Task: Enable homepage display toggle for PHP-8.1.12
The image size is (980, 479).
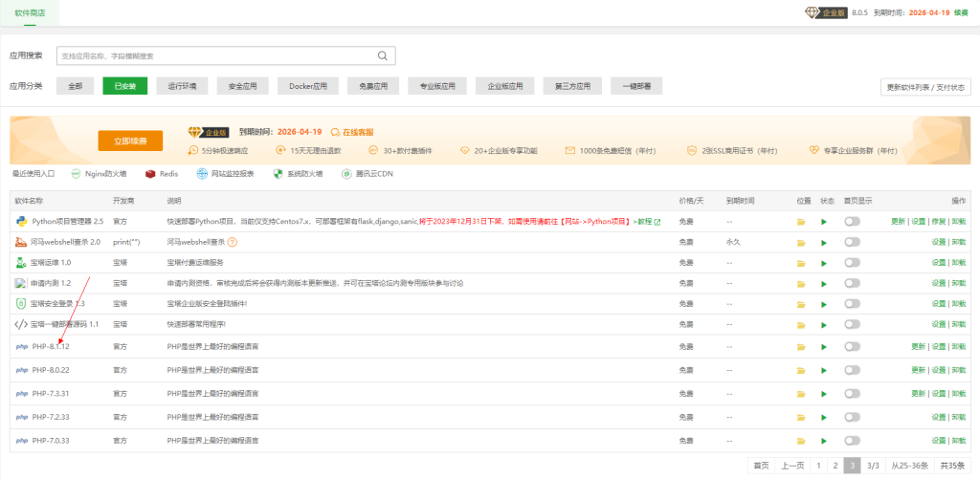Action: (x=852, y=347)
